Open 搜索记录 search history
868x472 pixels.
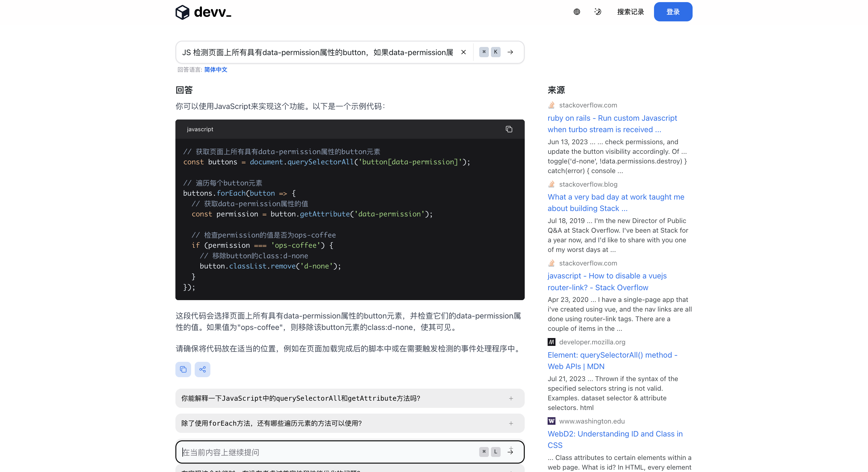630,12
